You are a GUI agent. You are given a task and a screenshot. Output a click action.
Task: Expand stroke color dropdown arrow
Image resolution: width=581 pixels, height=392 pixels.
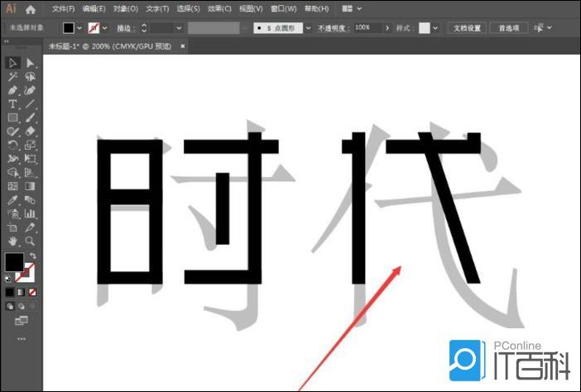105,28
